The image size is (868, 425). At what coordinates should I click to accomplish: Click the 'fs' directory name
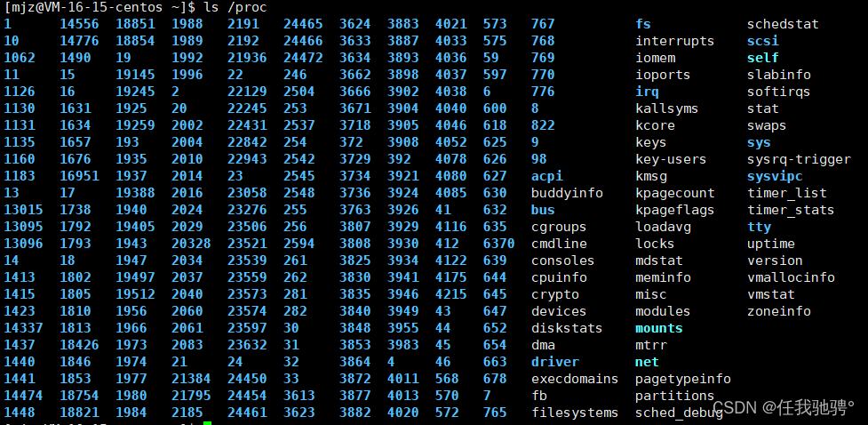click(643, 24)
